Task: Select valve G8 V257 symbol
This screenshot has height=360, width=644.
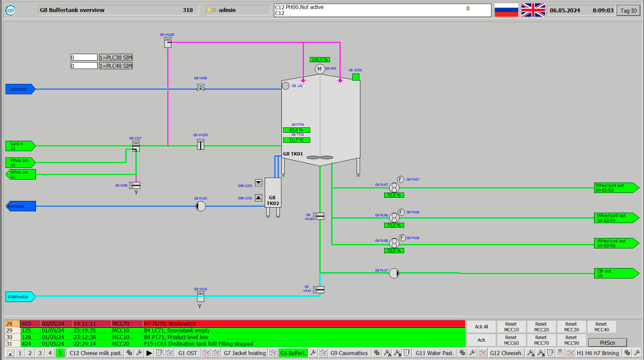Action: pyautogui.click(x=136, y=146)
